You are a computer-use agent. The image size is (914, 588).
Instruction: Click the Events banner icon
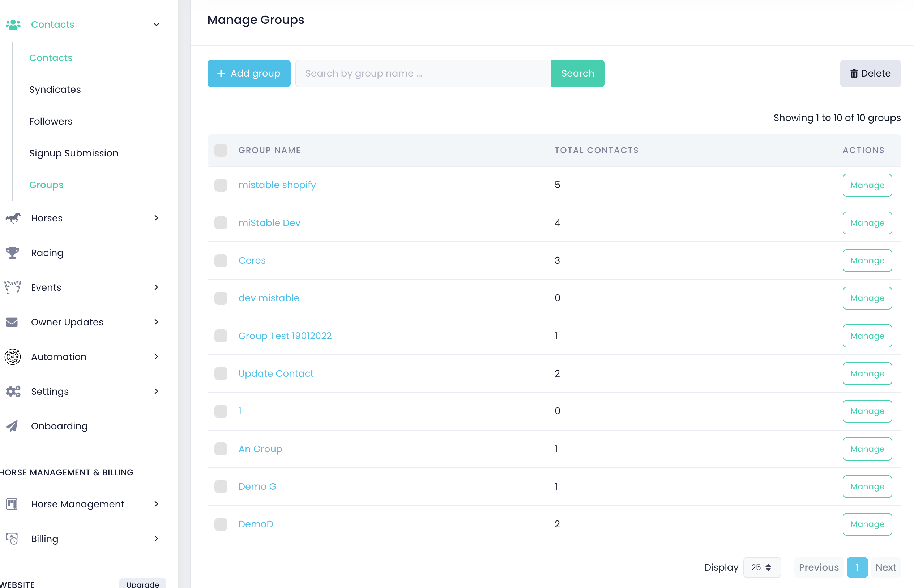tap(12, 287)
